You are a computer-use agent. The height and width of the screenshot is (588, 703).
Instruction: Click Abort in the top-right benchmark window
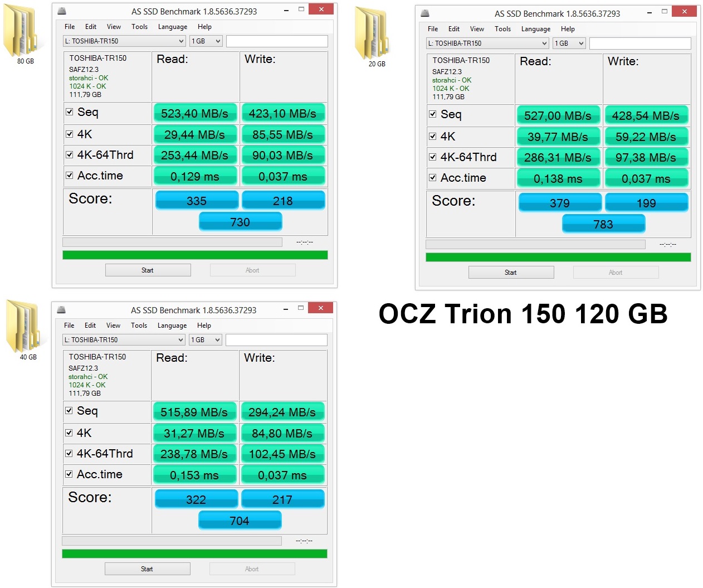[x=616, y=273]
